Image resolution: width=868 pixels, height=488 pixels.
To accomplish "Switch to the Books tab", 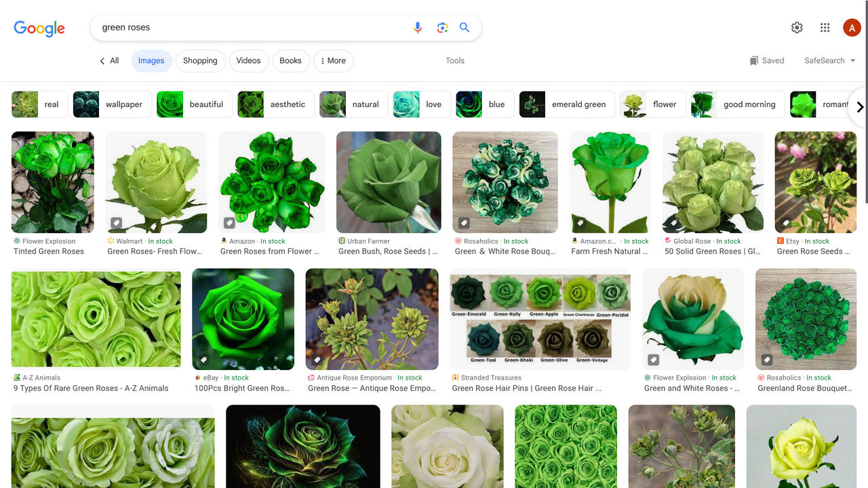I will pyautogui.click(x=290, y=61).
